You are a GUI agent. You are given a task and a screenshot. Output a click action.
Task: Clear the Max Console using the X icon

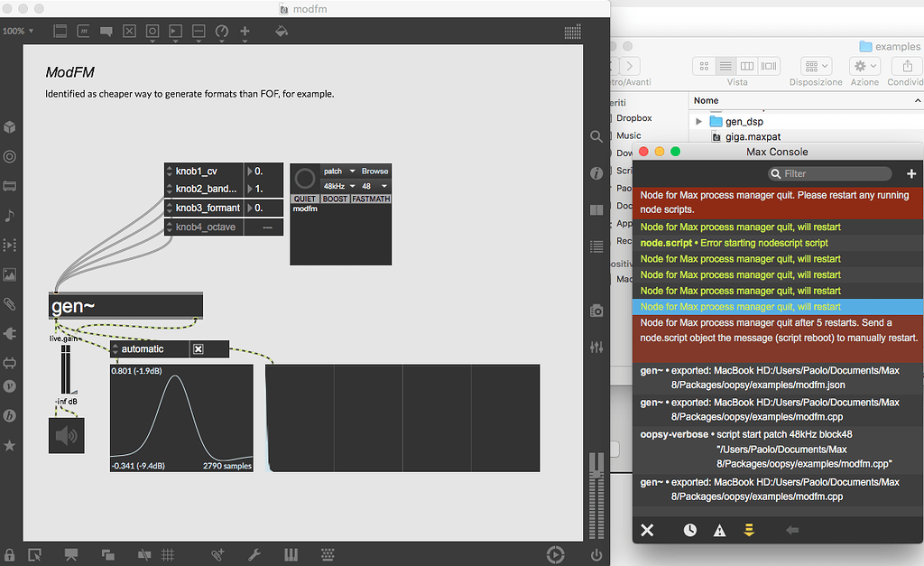[647, 530]
